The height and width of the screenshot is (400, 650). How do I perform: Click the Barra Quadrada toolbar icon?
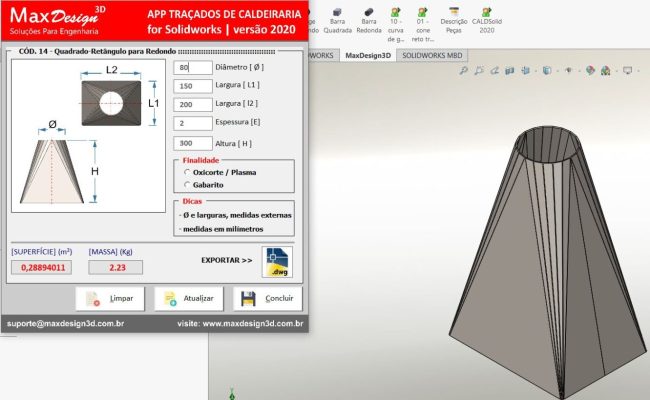click(x=337, y=21)
